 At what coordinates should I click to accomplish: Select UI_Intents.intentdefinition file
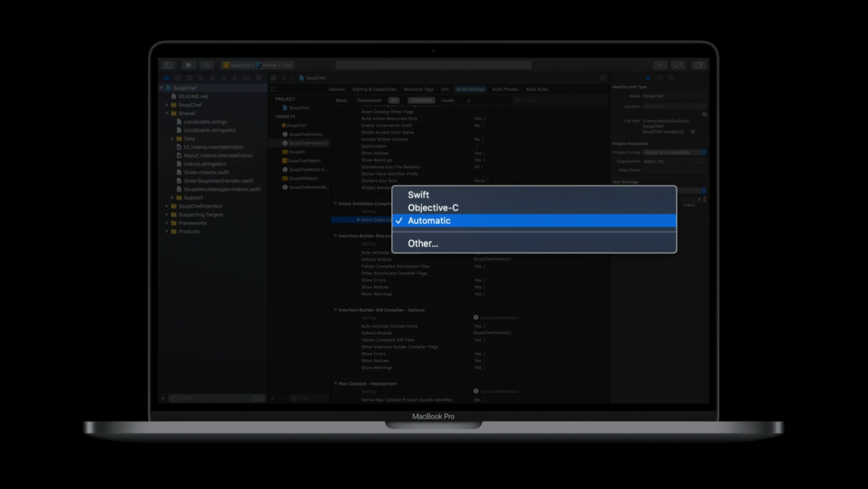pyautogui.click(x=213, y=146)
